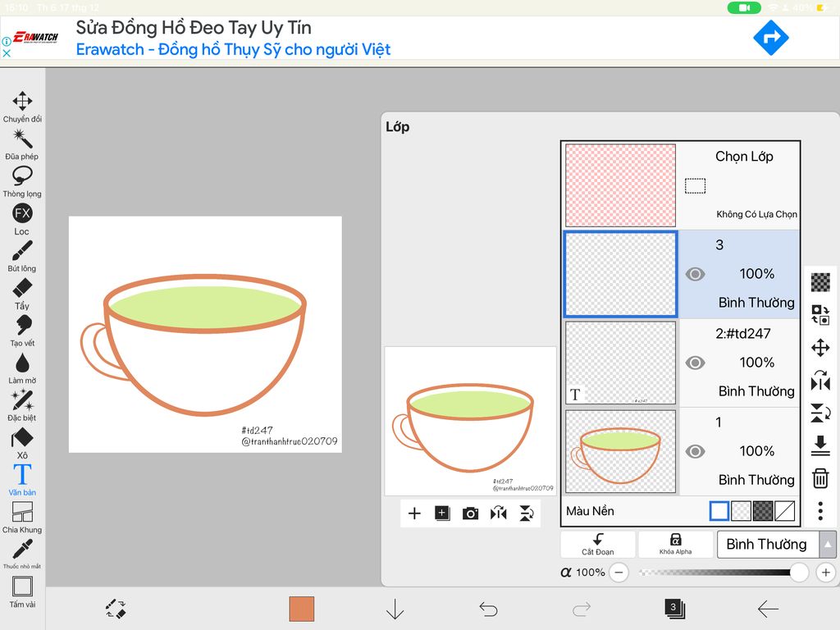The width and height of the screenshot is (840, 630).
Task: Open more layer options three-dot menu
Action: 820,511
